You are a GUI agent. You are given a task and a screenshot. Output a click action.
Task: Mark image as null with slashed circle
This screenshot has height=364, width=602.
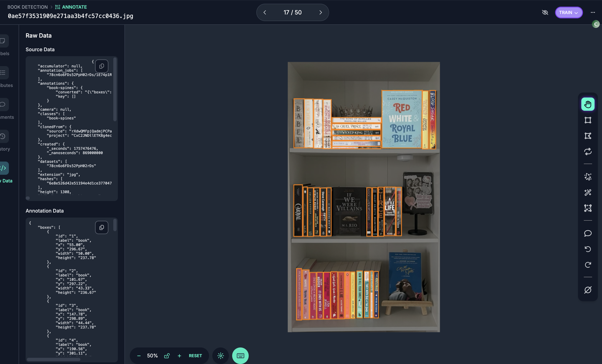click(x=588, y=290)
